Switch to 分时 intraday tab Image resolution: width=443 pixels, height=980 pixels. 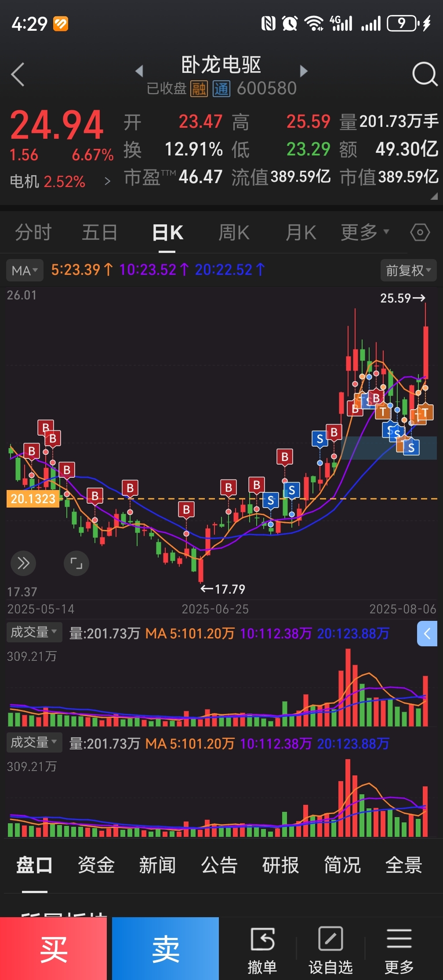[x=33, y=232]
